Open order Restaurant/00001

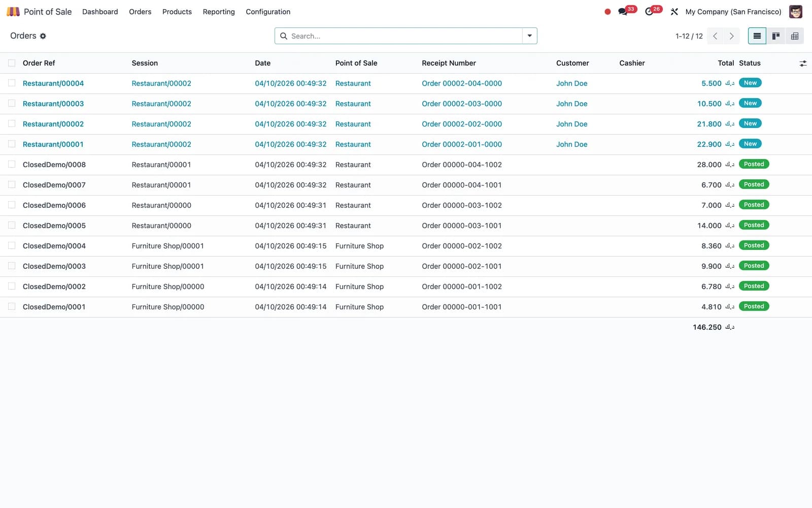tap(53, 144)
